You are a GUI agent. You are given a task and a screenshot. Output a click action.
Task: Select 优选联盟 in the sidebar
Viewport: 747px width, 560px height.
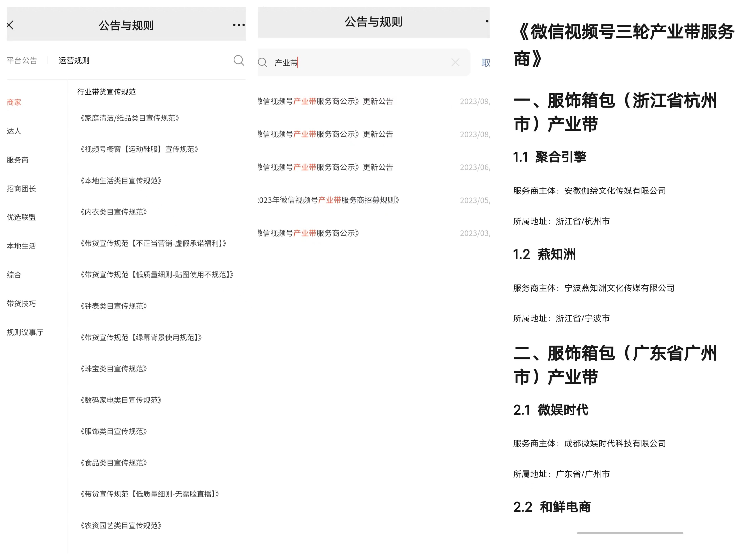(x=21, y=217)
